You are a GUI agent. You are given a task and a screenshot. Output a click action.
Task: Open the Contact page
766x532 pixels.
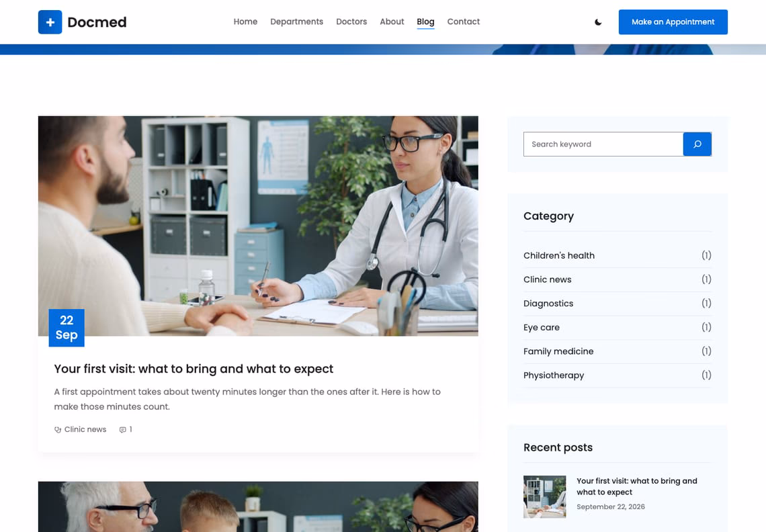click(463, 21)
